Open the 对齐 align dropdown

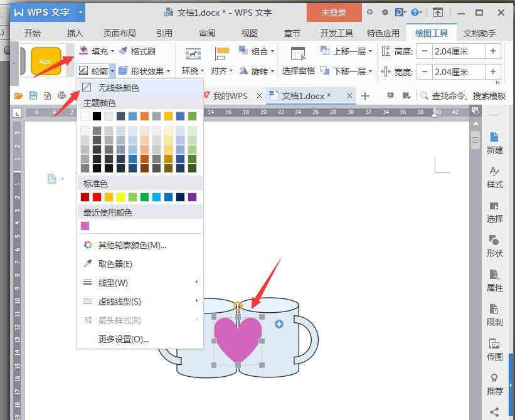click(x=221, y=61)
